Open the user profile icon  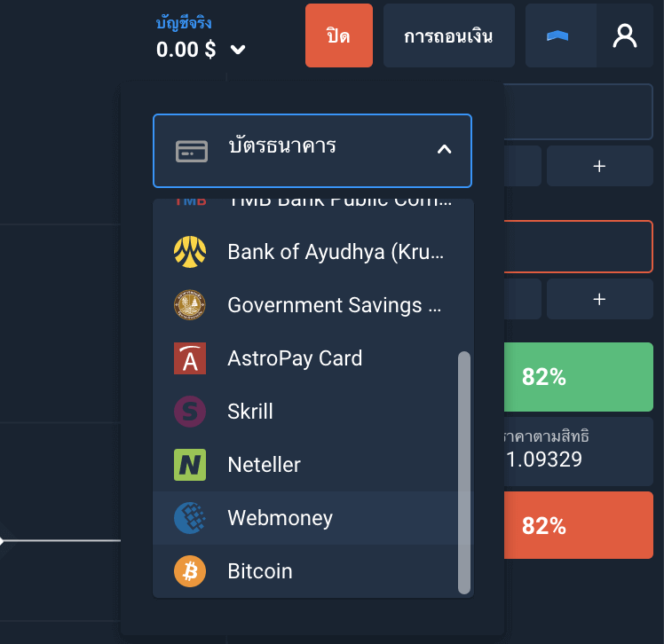(626, 36)
